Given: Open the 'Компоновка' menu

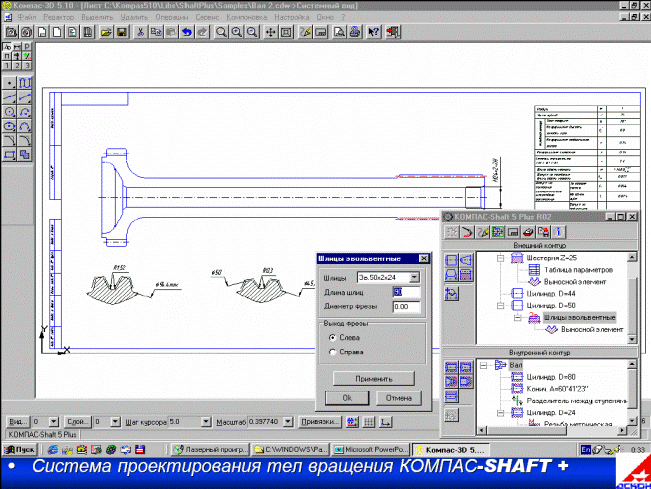Looking at the screenshot, I should (247, 17).
